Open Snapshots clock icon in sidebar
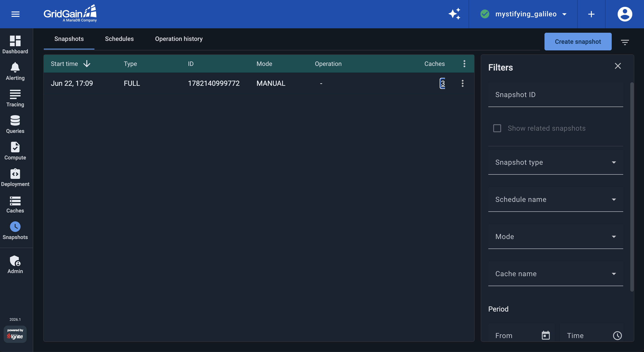The image size is (644, 352). click(15, 227)
